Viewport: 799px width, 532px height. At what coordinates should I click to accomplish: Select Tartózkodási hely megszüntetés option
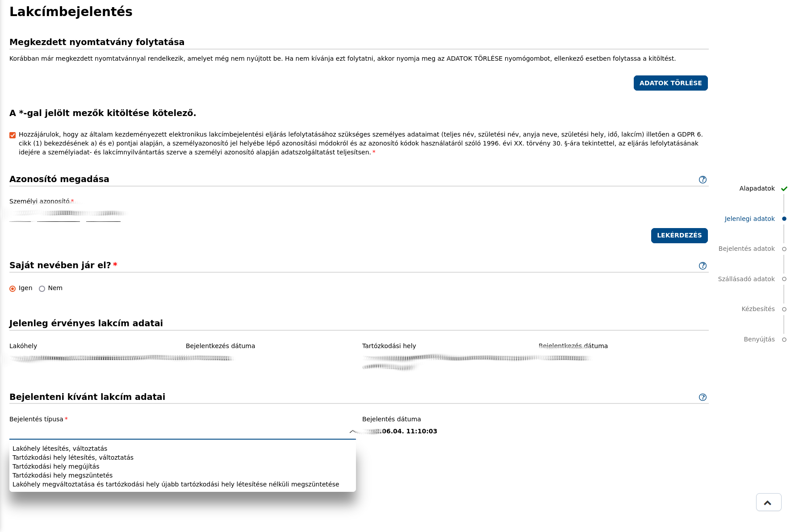(63, 475)
